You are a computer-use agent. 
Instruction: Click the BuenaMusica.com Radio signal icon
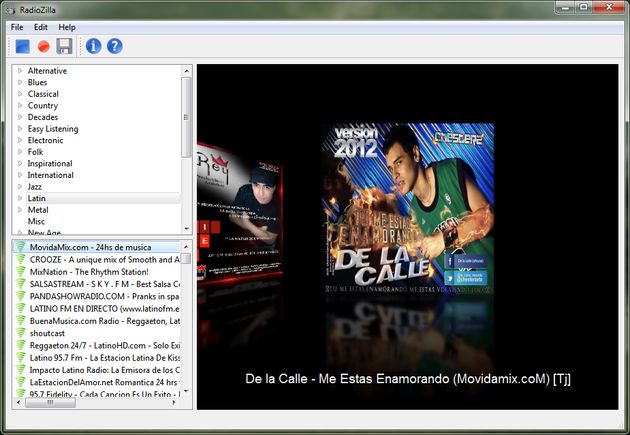tap(20, 321)
